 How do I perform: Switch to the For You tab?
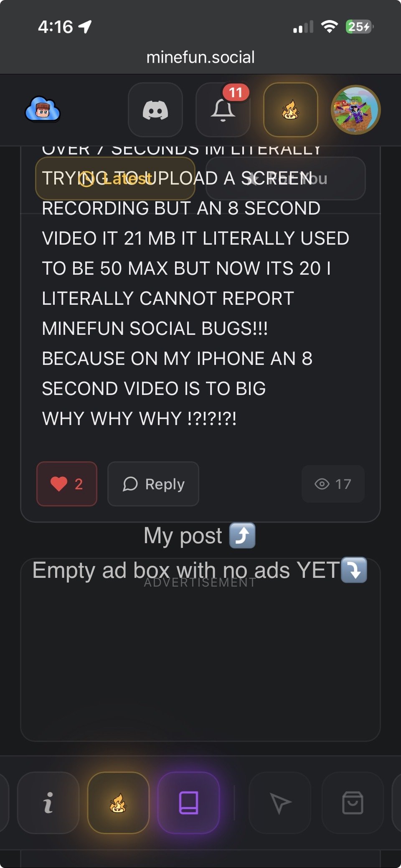(286, 178)
